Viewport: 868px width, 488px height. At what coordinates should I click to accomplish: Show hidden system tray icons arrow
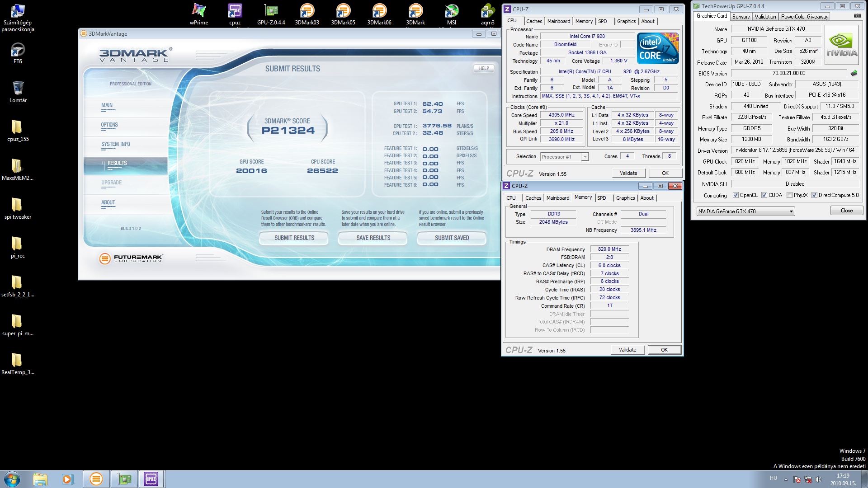point(786,479)
